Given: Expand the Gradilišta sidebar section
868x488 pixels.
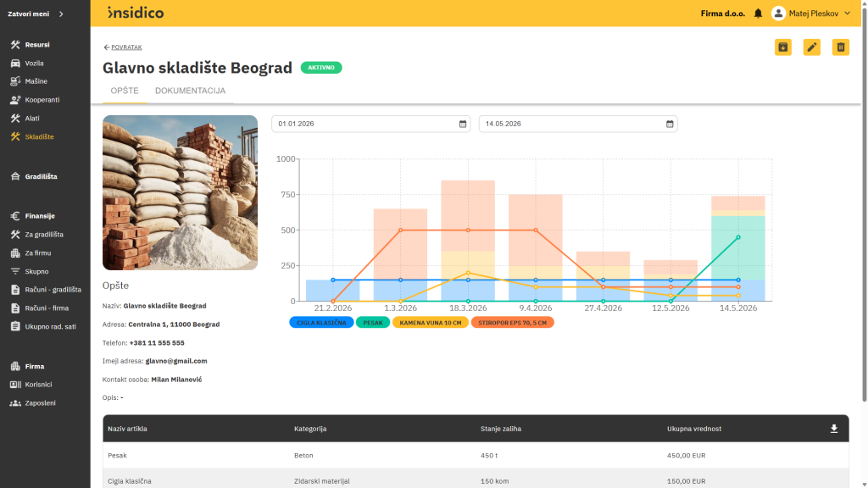Looking at the screenshot, I should (41, 176).
